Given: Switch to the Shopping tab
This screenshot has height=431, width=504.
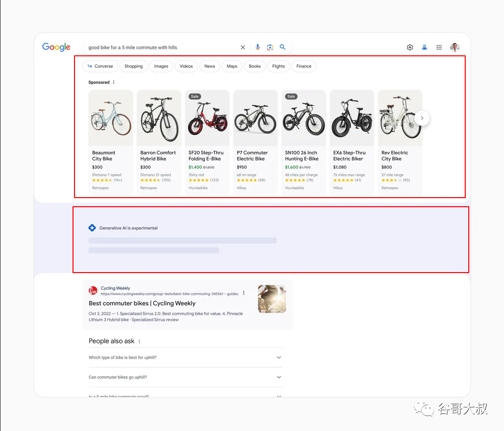Looking at the screenshot, I should [133, 66].
